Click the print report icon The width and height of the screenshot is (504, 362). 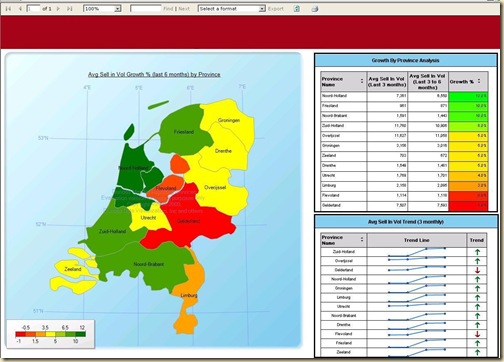tap(315, 9)
